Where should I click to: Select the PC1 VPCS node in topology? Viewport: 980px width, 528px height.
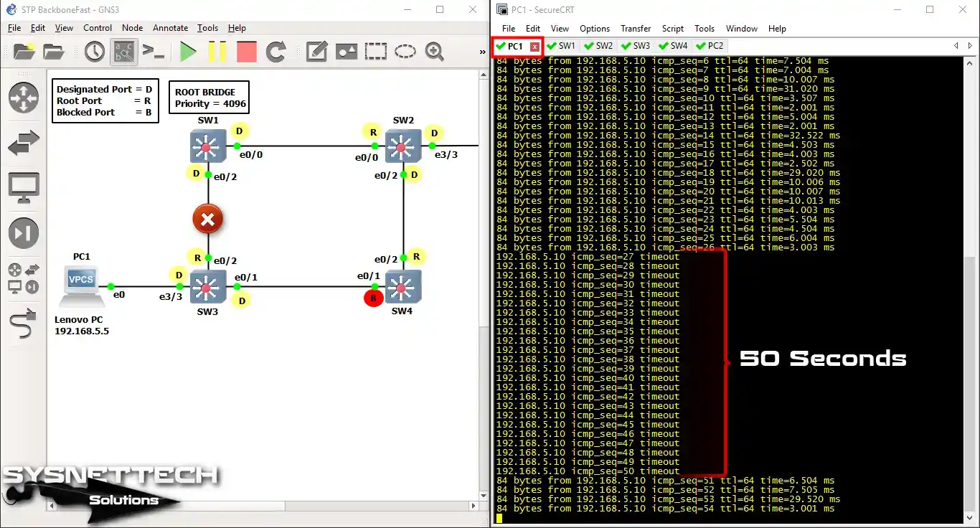click(80, 285)
